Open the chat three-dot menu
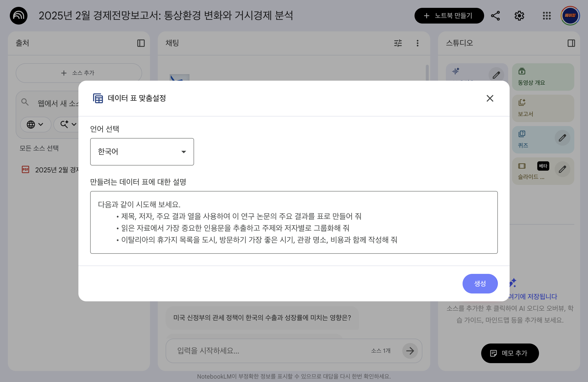The width and height of the screenshot is (588, 382). coord(417,43)
